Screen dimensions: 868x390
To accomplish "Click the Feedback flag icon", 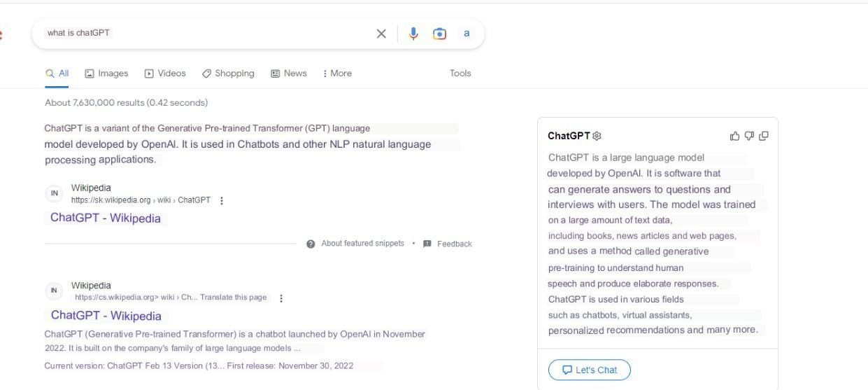I will [427, 244].
